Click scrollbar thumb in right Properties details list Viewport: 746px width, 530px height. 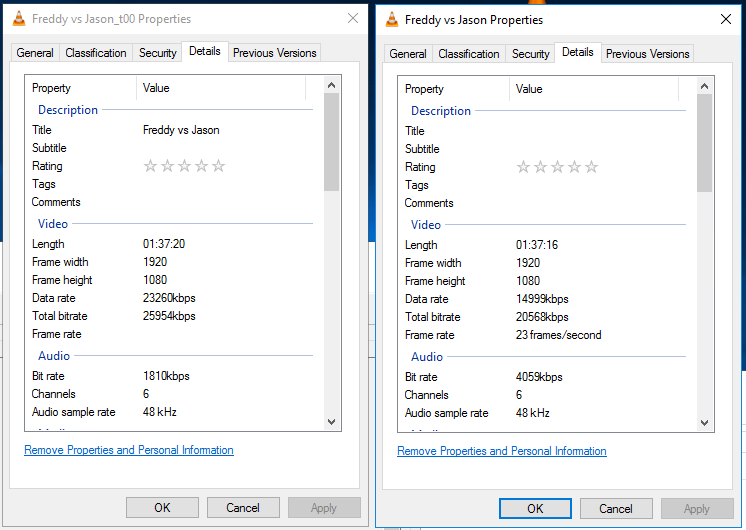click(x=705, y=143)
